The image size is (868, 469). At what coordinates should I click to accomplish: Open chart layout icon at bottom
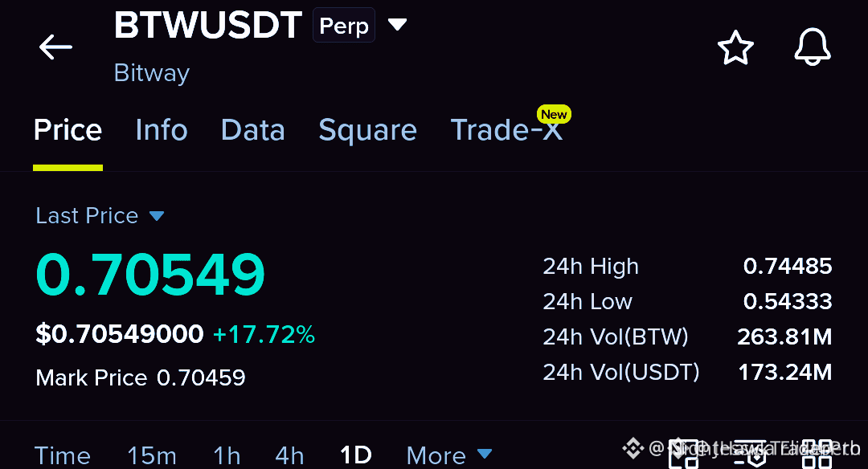coord(684,455)
